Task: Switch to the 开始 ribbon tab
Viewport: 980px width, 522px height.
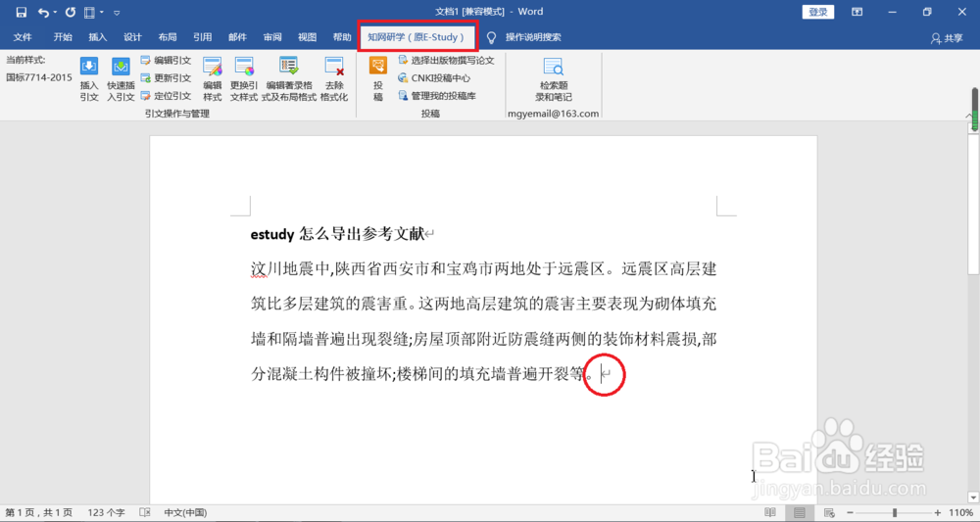Action: click(63, 37)
